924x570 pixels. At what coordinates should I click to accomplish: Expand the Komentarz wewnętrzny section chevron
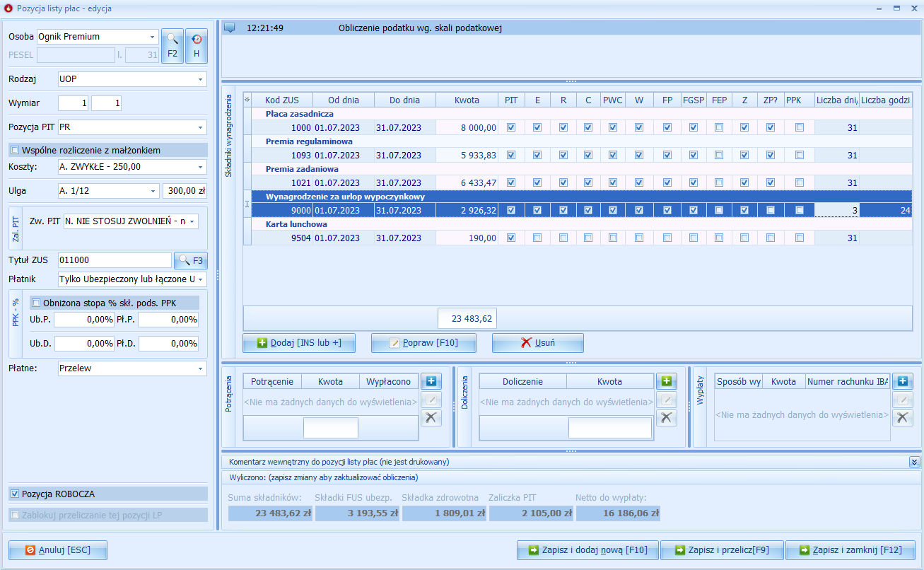[x=914, y=462]
